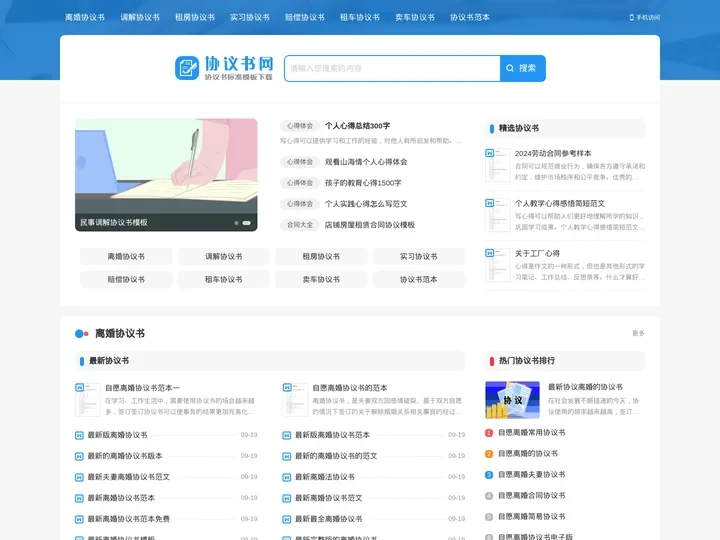Open 关于工厂心得 article title

537,253
